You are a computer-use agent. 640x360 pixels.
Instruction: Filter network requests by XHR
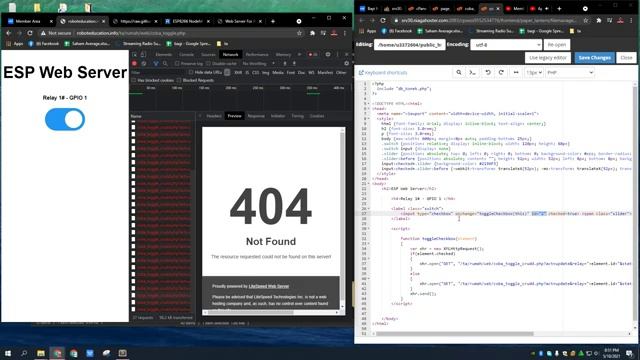[x=238, y=72]
